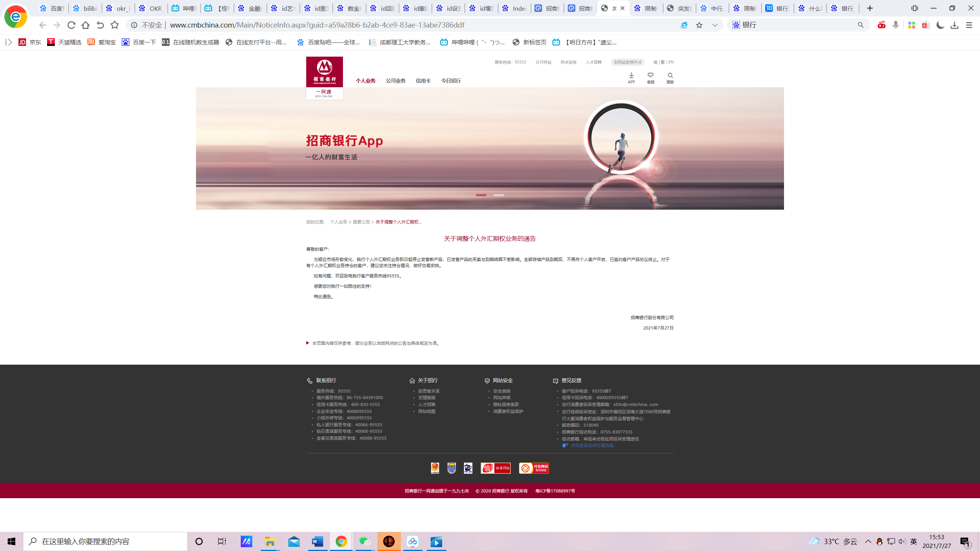Click 点击查看投诉处理流程 link
The image size is (980, 551).
[592, 445]
